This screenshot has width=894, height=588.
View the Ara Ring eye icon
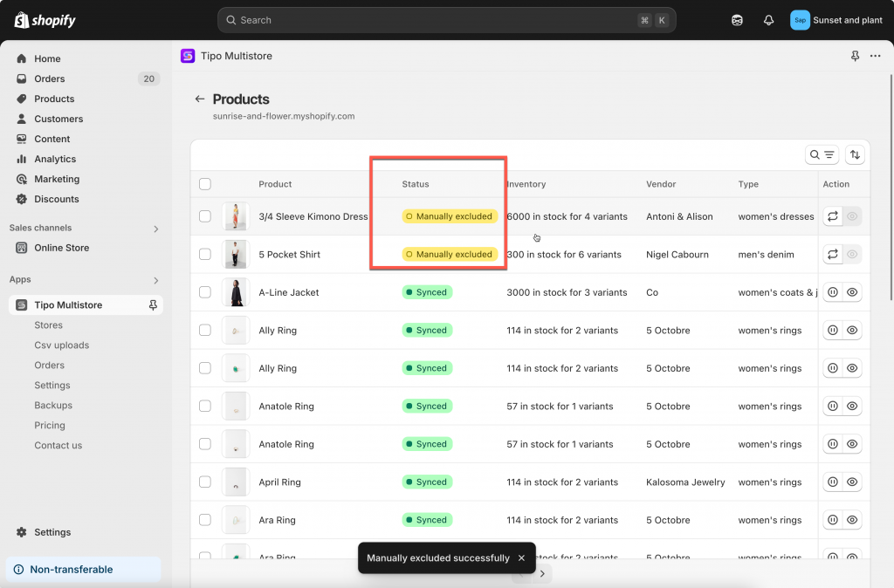coord(852,520)
